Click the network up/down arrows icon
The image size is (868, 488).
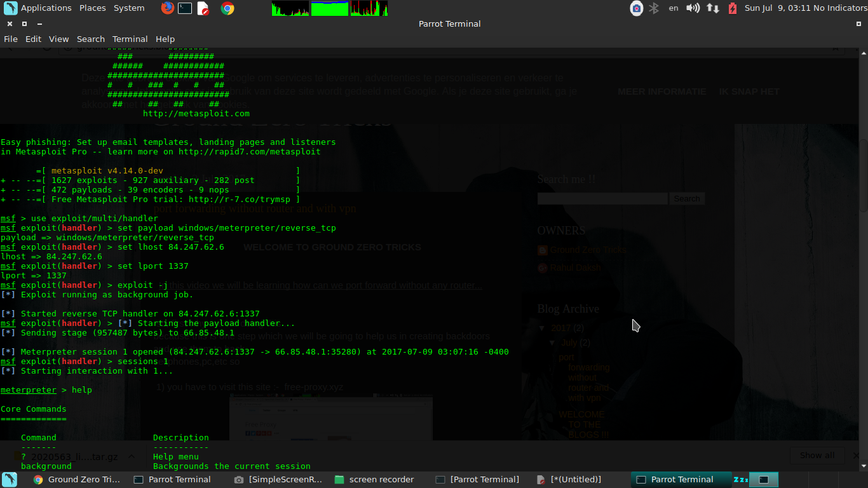tap(713, 8)
